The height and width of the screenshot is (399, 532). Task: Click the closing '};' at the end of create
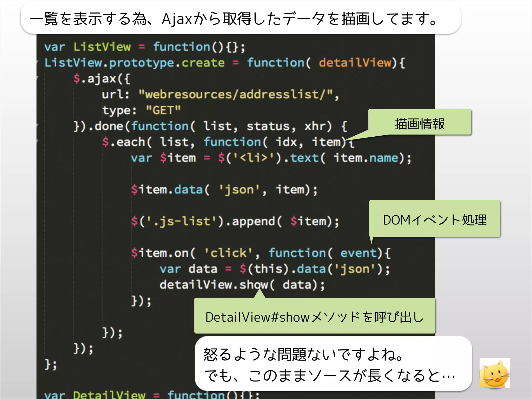[51, 364]
